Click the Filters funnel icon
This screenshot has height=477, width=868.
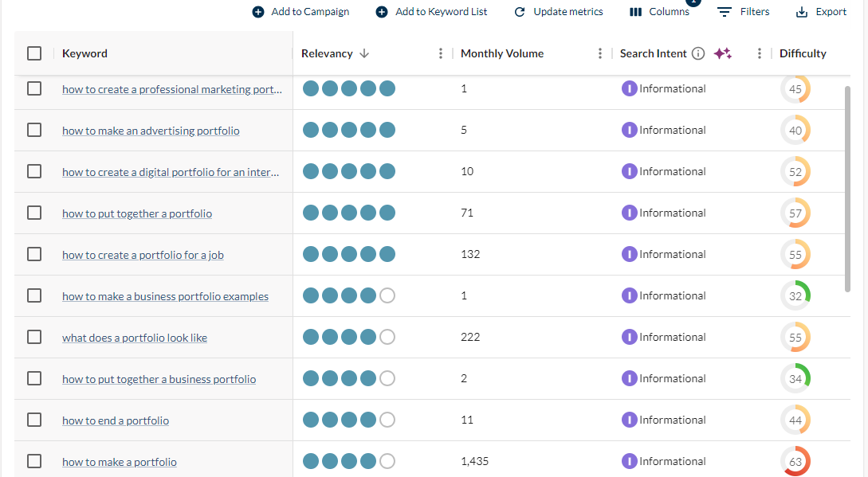coord(725,12)
